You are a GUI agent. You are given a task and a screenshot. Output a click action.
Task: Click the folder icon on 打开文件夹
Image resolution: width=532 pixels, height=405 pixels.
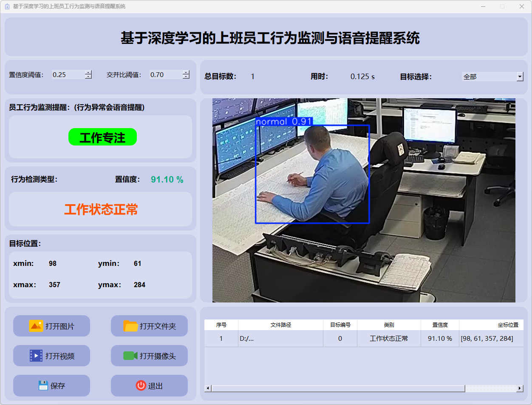click(x=130, y=326)
